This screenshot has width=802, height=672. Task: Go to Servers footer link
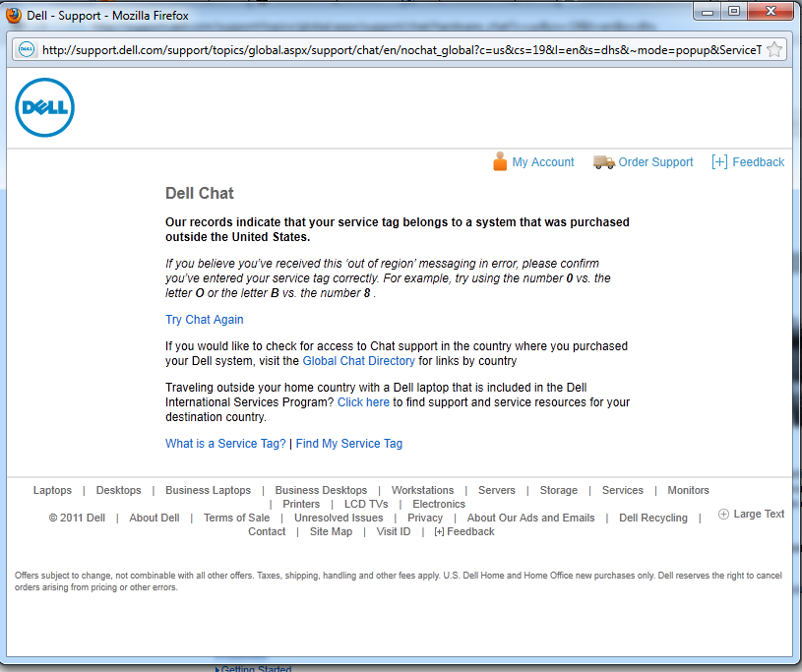(x=496, y=490)
